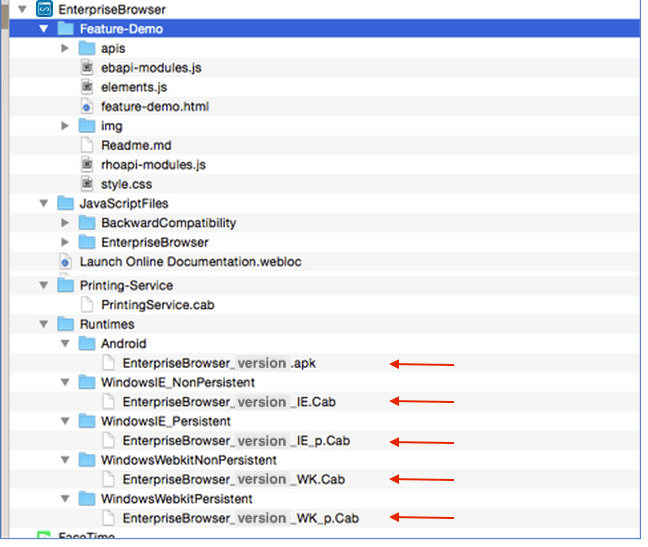The image size is (648, 547).
Task: Collapse the EnterpriseBrowser root disclosure triangle
Action: 22,9
